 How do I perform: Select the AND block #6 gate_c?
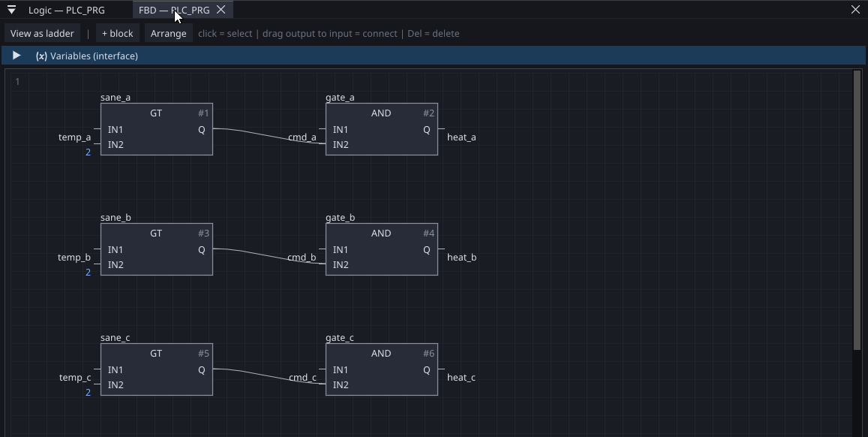(381, 369)
